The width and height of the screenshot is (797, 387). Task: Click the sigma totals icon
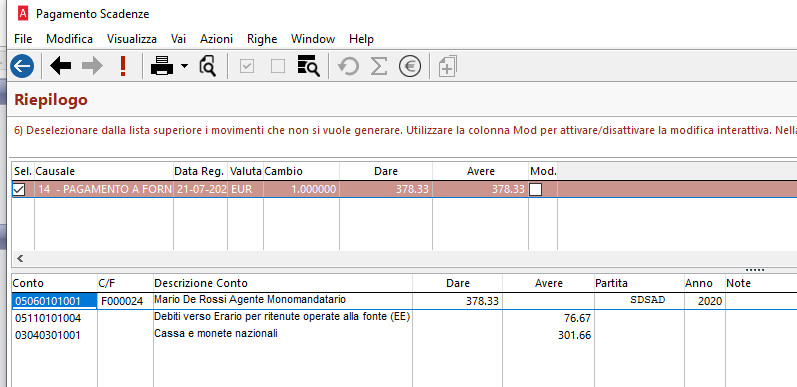[378, 66]
